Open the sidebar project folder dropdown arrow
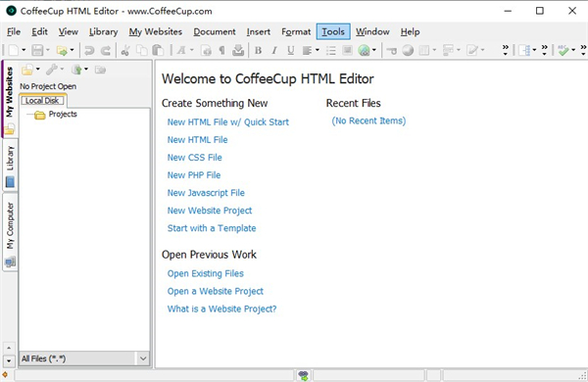Image resolution: width=588 pixels, height=382 pixels. pos(37,69)
